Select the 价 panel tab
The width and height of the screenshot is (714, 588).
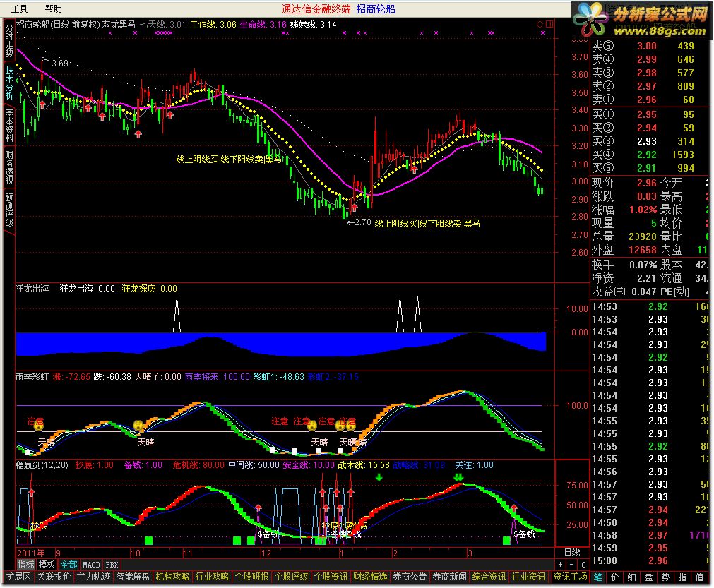614,577
